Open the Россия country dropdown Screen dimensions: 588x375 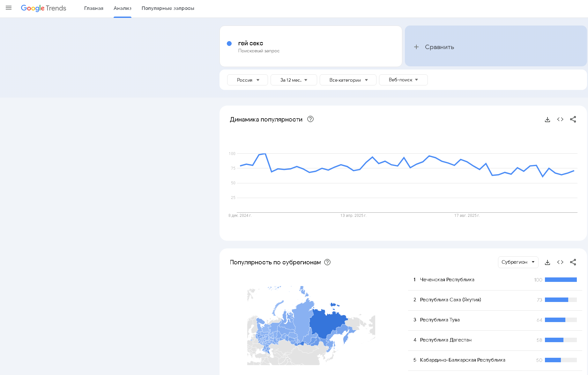click(x=248, y=80)
